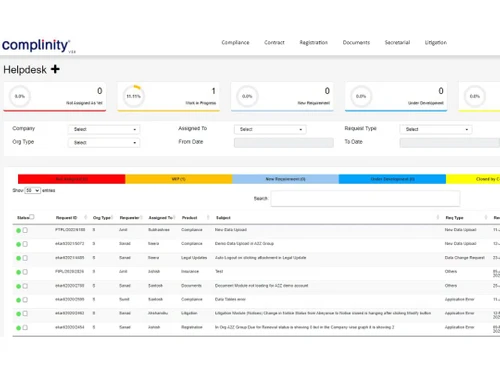The height and width of the screenshot is (375, 500).
Task: Click green status dot in Subhashree's row
Action: 18,230
